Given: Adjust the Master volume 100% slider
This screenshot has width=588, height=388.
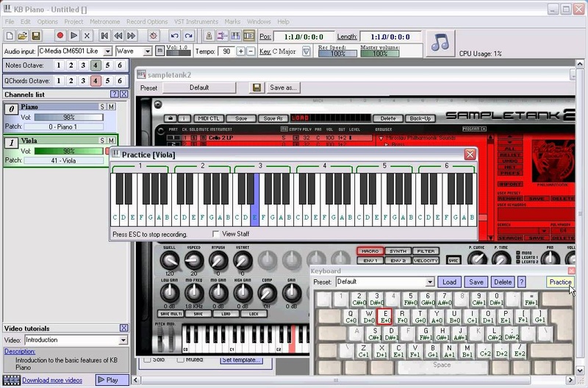Looking at the screenshot, I should (379, 53).
